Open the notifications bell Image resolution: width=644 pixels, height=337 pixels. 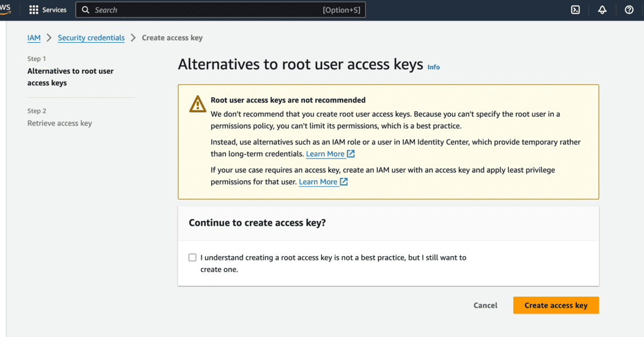[x=602, y=10]
